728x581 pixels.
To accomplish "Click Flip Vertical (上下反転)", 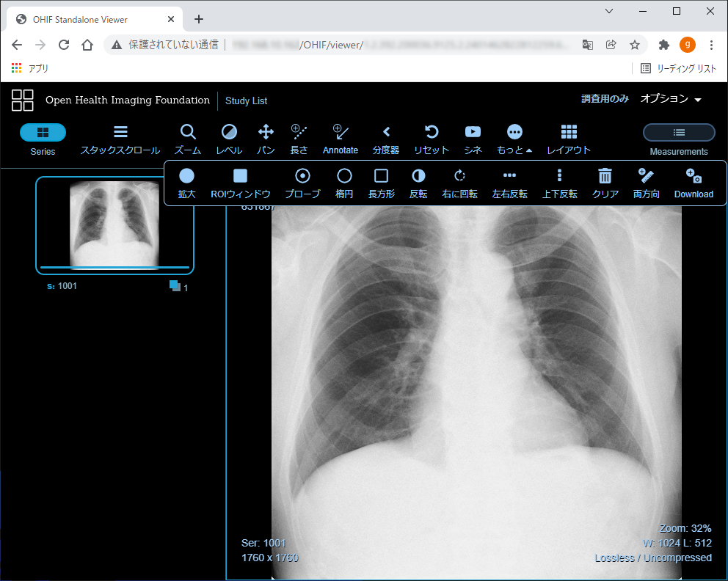I will pyautogui.click(x=559, y=183).
